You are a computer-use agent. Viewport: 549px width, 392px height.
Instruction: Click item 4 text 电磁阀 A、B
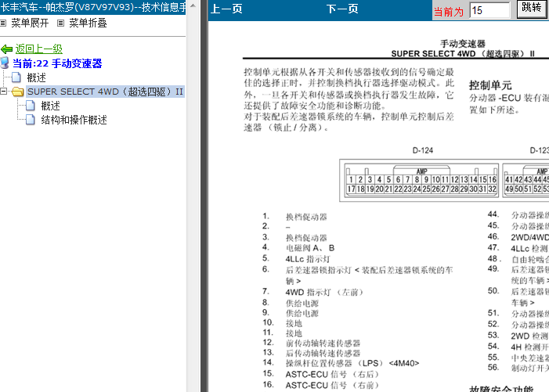[x=310, y=248]
